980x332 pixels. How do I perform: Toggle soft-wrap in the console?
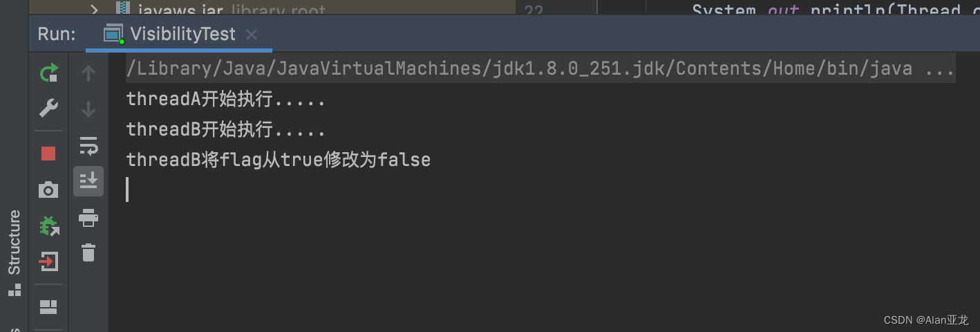click(88, 145)
